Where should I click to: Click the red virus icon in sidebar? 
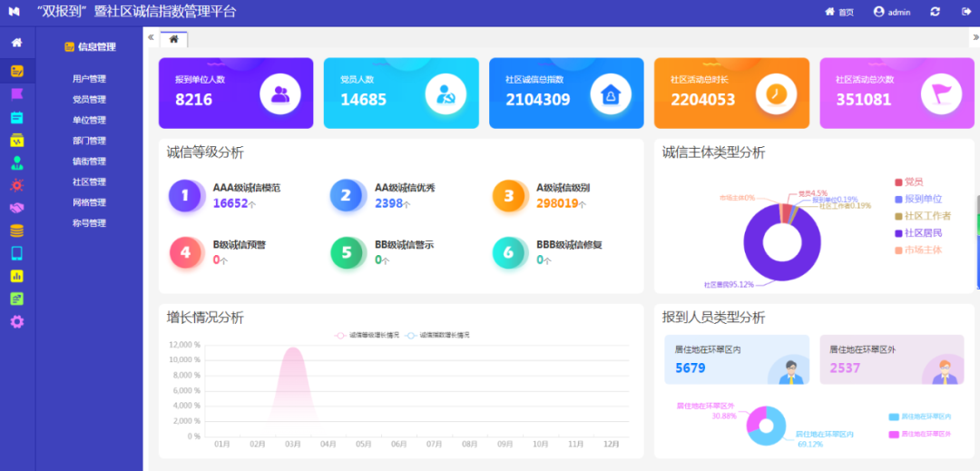[x=16, y=185]
